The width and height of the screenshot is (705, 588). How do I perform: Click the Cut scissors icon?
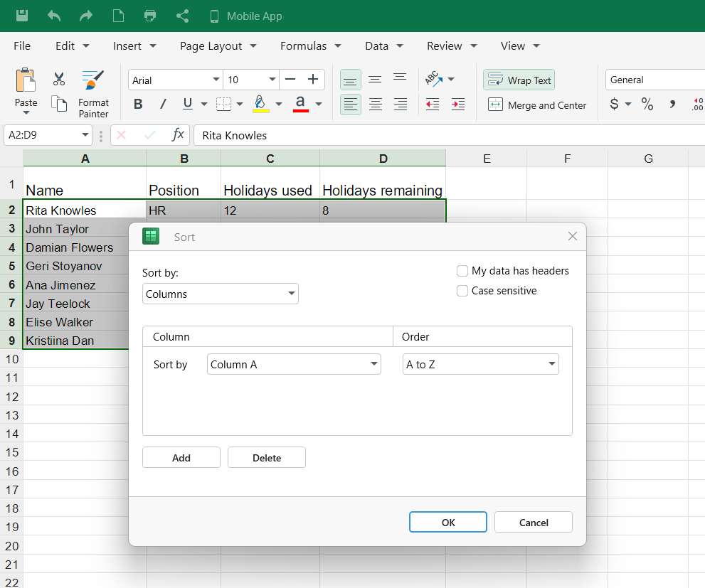pyautogui.click(x=59, y=79)
